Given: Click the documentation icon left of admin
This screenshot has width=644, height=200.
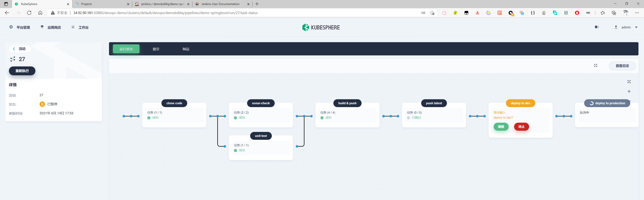Looking at the screenshot, I should click(597, 27).
